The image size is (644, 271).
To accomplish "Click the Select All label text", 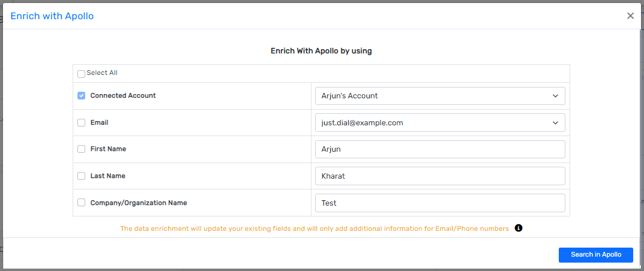I will click(x=102, y=73).
